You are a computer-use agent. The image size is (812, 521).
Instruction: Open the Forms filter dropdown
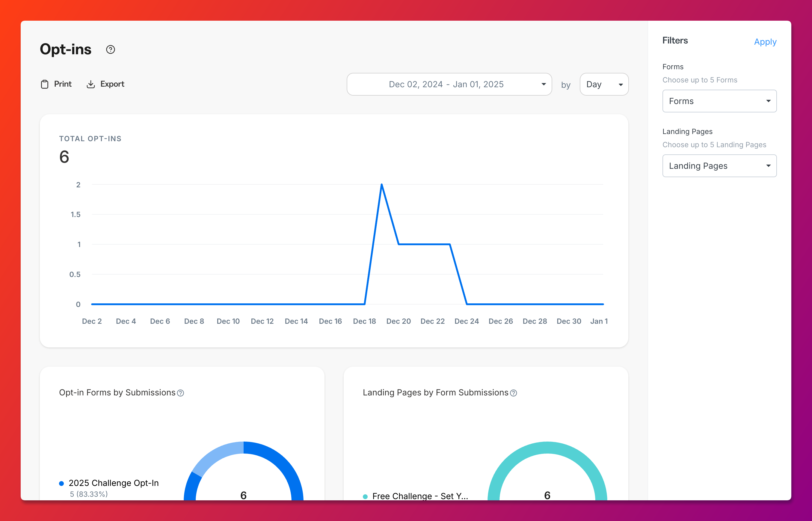719,101
